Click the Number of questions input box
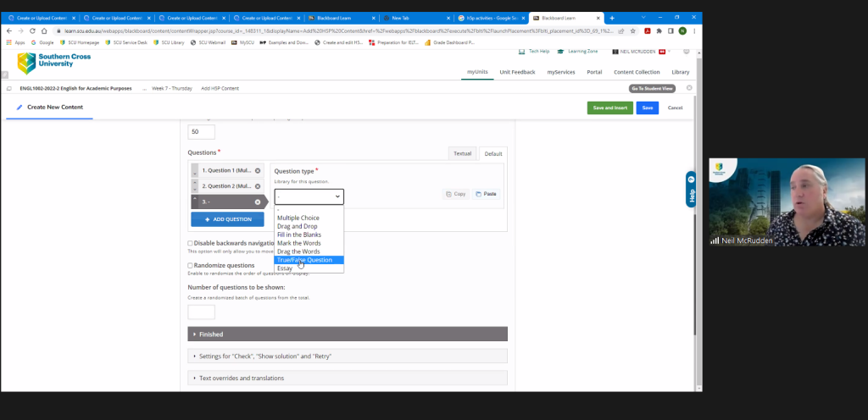 [x=202, y=312]
